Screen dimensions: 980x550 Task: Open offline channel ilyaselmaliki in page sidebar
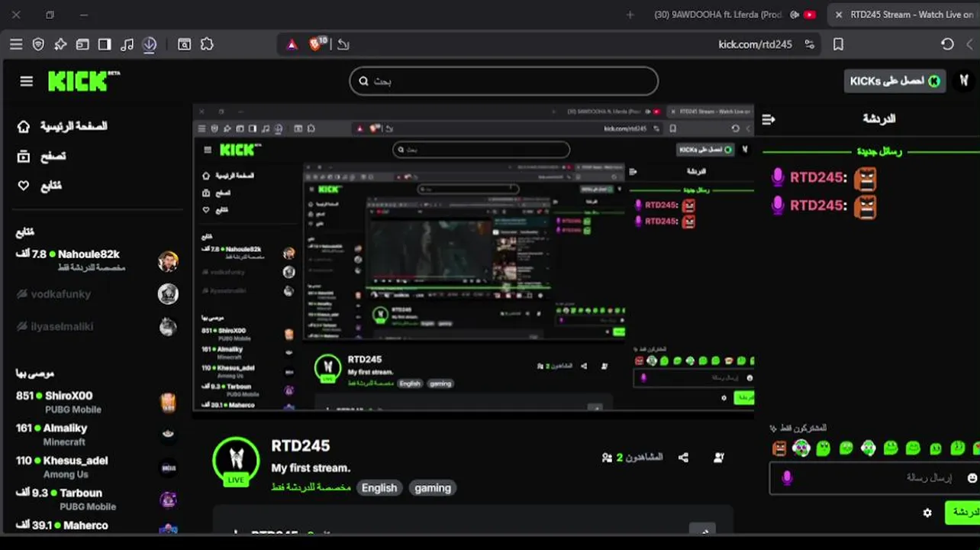pyautogui.click(x=97, y=326)
